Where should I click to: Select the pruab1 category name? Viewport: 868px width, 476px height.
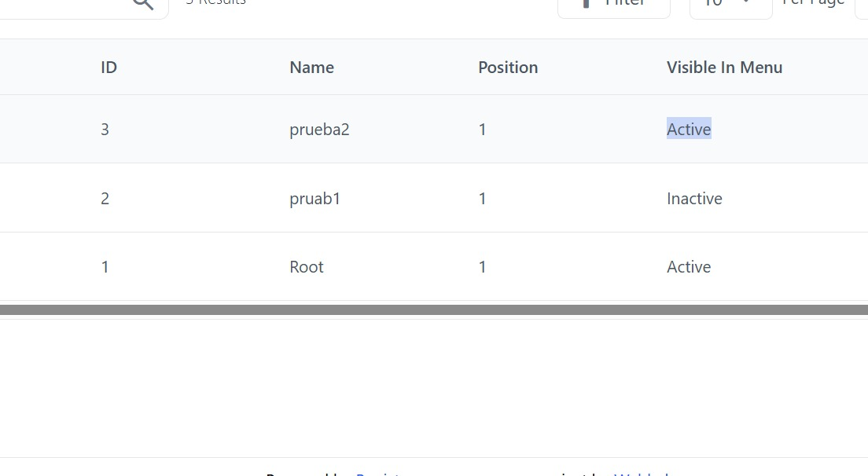point(314,199)
